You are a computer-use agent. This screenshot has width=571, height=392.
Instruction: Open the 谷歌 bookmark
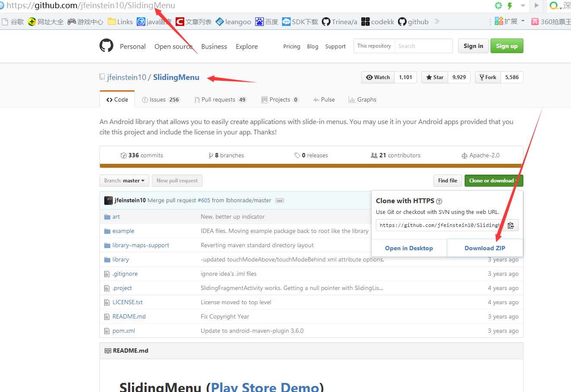[x=13, y=22]
